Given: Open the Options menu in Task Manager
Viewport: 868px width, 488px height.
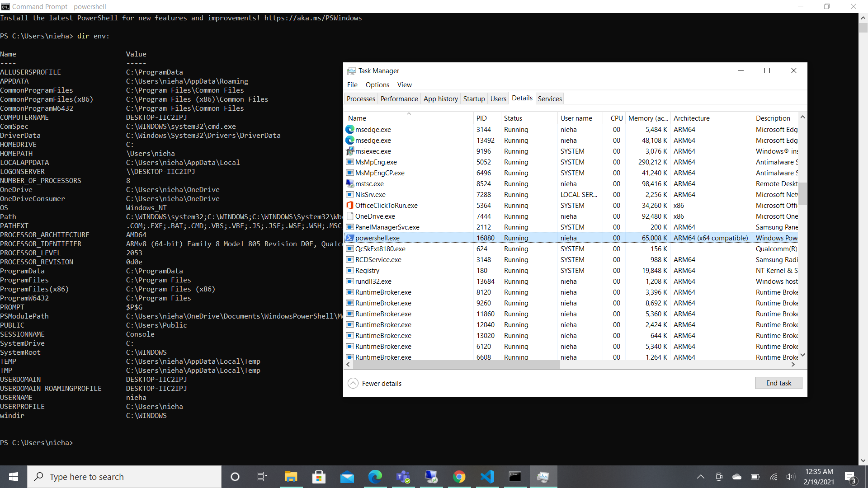Looking at the screenshot, I should (377, 85).
